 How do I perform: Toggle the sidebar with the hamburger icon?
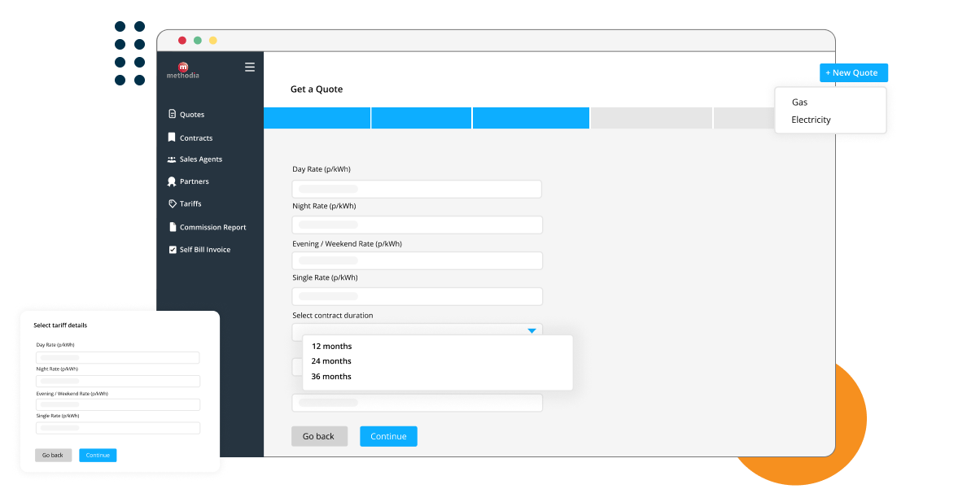tap(249, 67)
